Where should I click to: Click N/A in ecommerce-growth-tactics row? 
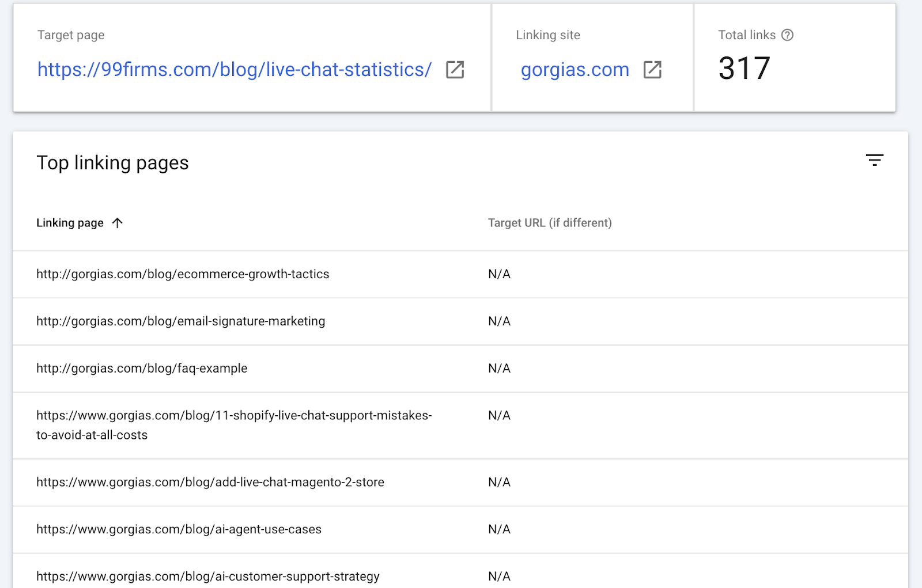point(500,274)
